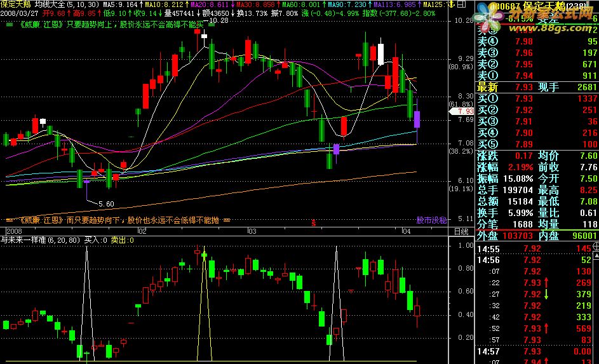Screen dimensions: 599x364
Task: Click the 量457441 volume readout
Action: click(180, 13)
